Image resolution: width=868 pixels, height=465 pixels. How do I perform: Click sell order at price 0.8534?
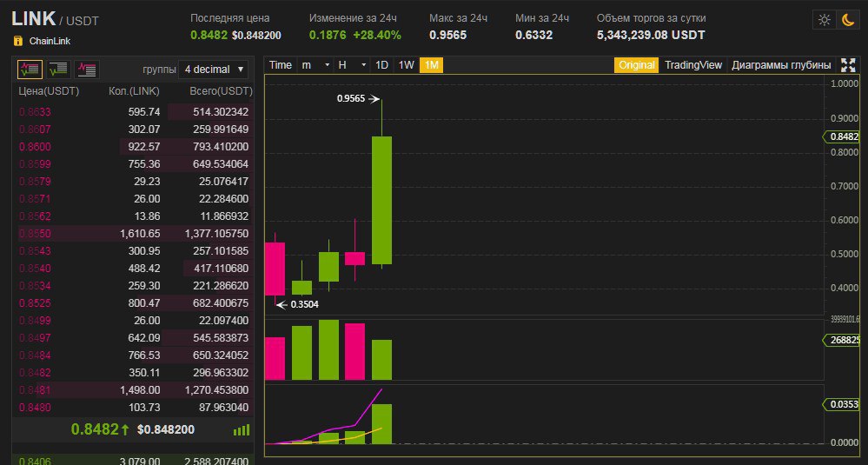[133, 286]
